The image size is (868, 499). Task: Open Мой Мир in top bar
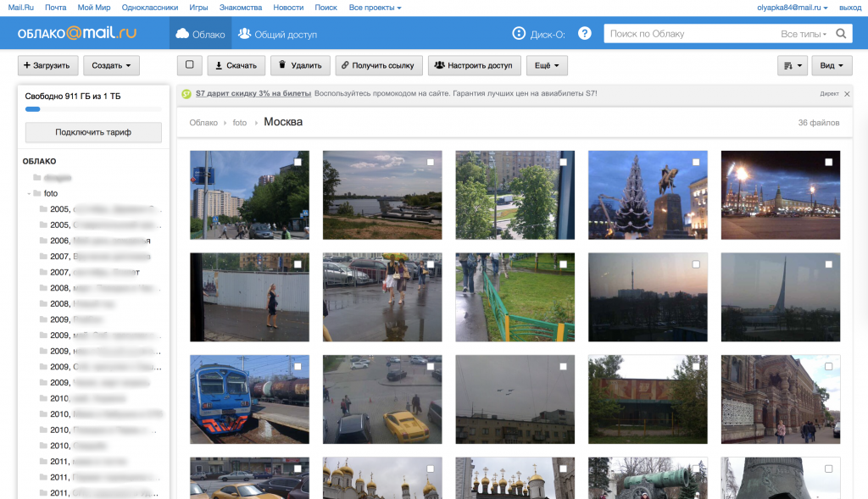click(93, 8)
